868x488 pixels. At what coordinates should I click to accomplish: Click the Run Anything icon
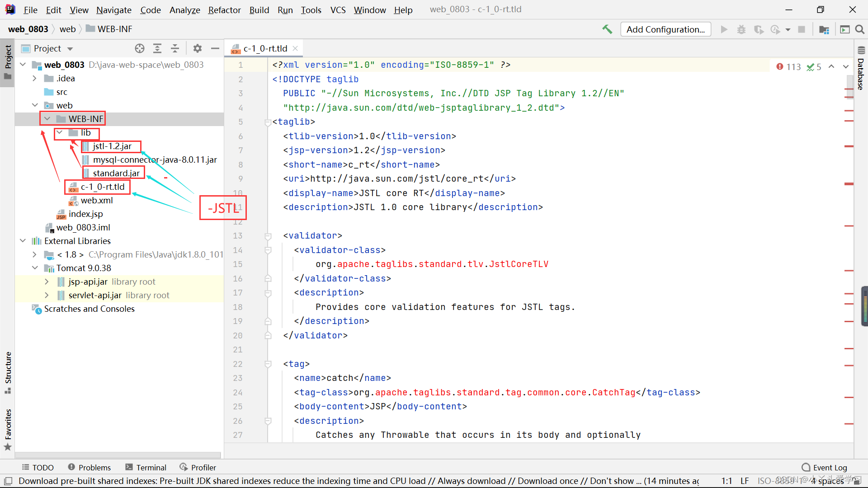(x=844, y=29)
